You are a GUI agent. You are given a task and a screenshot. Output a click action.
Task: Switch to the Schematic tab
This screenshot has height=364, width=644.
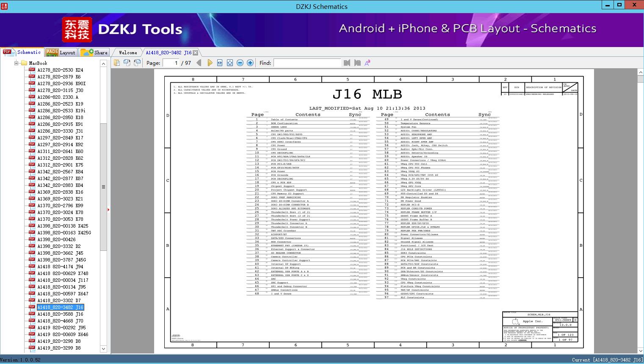click(x=22, y=52)
